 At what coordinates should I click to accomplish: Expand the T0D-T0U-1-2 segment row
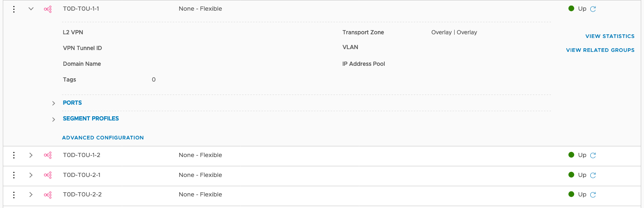click(31, 155)
